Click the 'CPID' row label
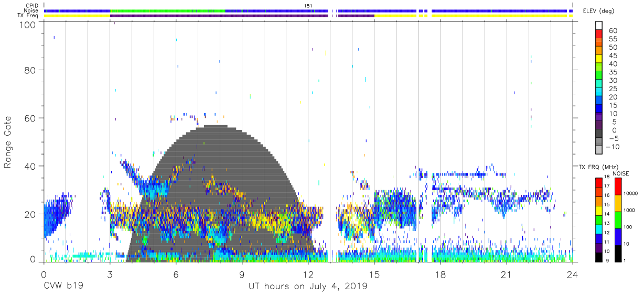The image size is (644, 297). pyautogui.click(x=33, y=5)
